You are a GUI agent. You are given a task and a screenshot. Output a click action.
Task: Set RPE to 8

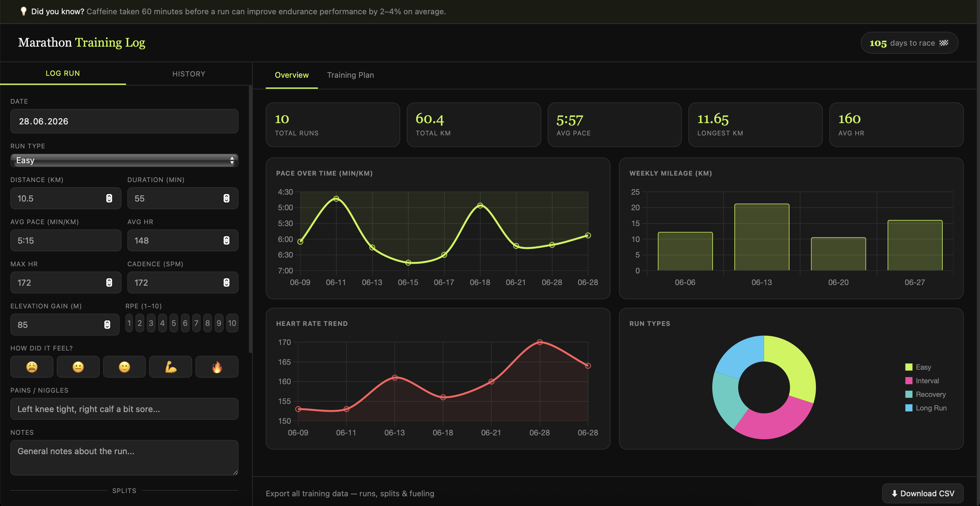tap(207, 323)
